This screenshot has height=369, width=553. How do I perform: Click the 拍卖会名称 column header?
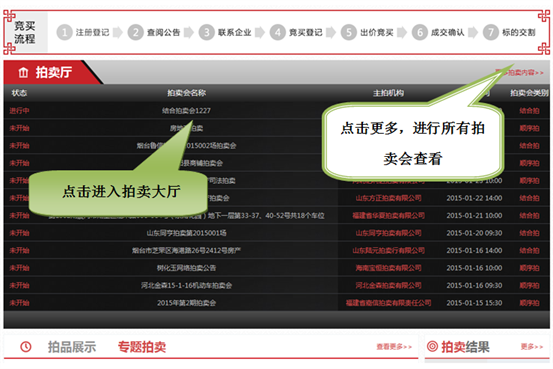point(186,93)
